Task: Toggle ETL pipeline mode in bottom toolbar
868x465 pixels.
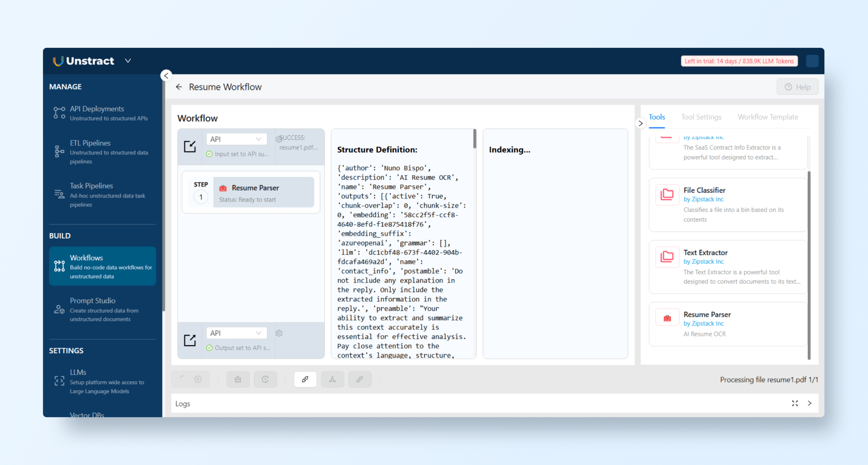Action: [333, 379]
